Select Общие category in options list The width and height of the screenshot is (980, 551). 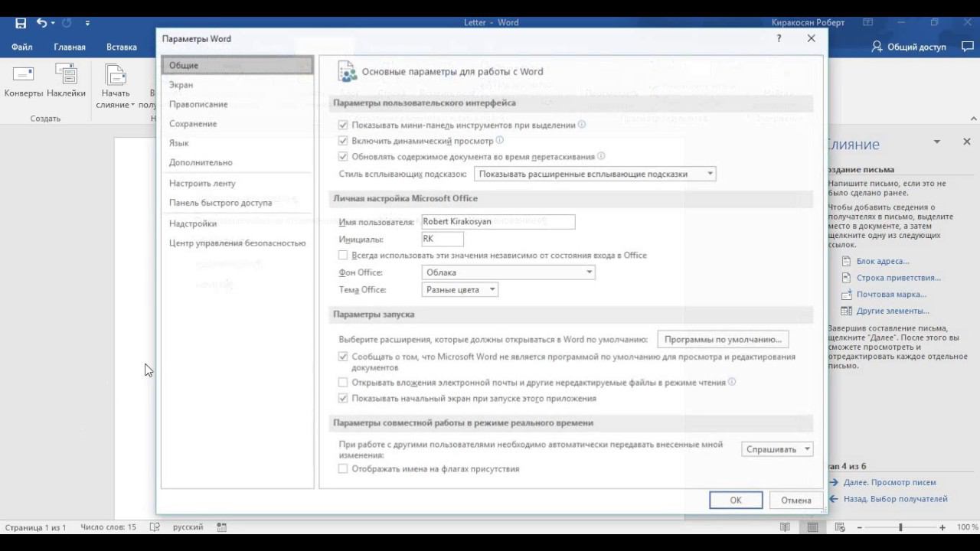[x=237, y=66]
